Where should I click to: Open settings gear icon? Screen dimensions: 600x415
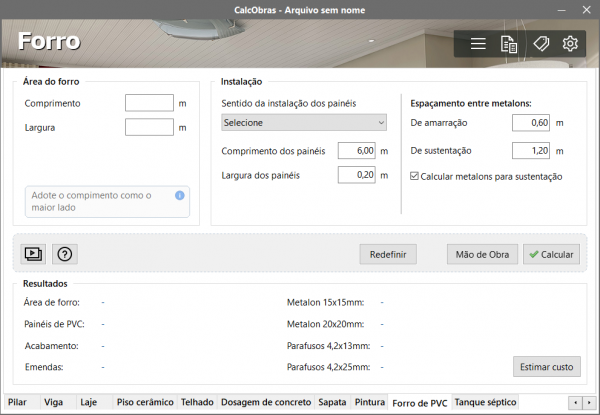[x=570, y=44]
